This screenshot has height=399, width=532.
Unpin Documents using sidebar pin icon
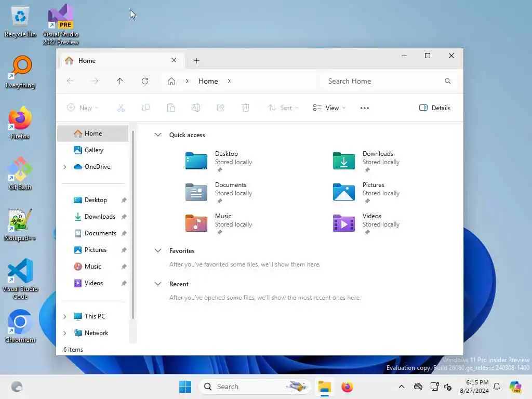124,233
